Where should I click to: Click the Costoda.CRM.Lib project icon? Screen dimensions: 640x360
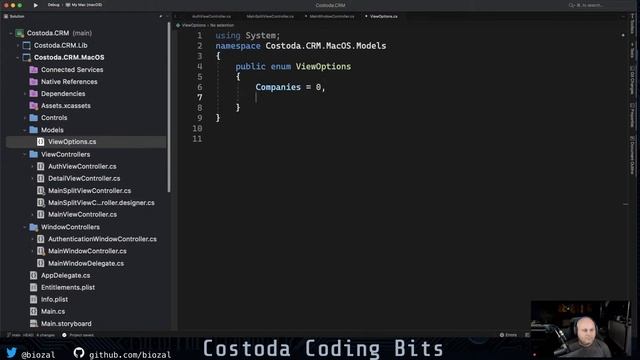click(27, 45)
